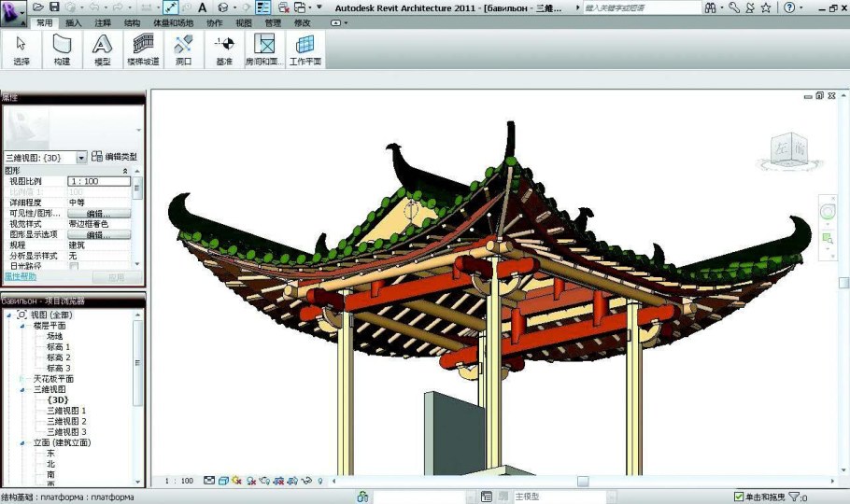Click the 视图比例 1 : 100 input field

coord(99,181)
